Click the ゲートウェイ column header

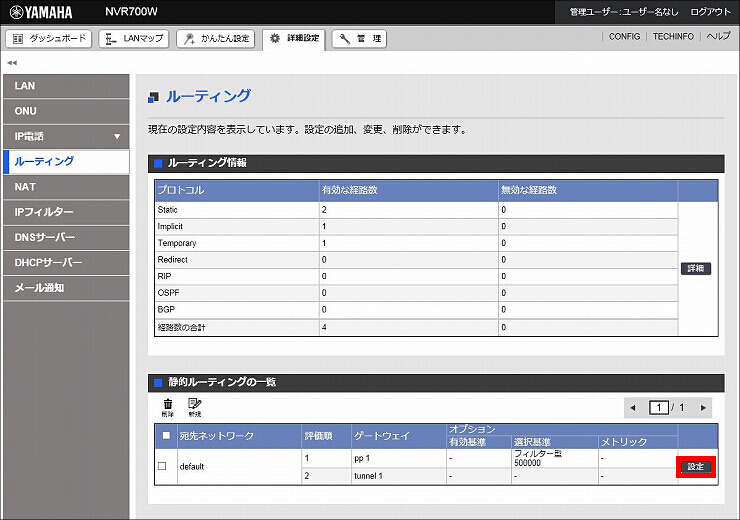399,436
